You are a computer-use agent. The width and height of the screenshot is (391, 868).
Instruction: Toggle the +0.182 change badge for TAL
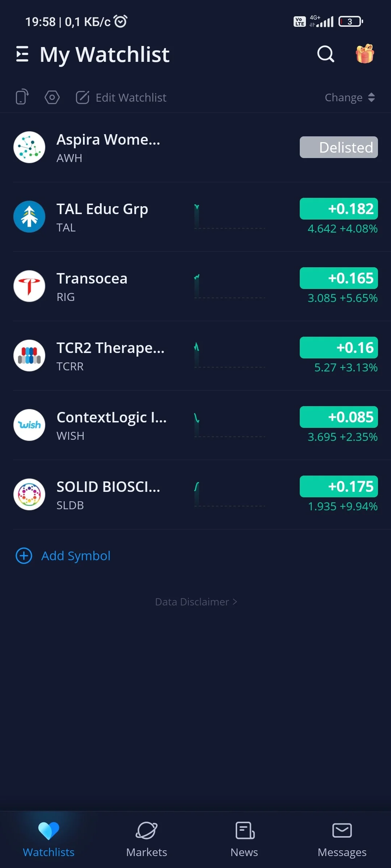(x=339, y=209)
